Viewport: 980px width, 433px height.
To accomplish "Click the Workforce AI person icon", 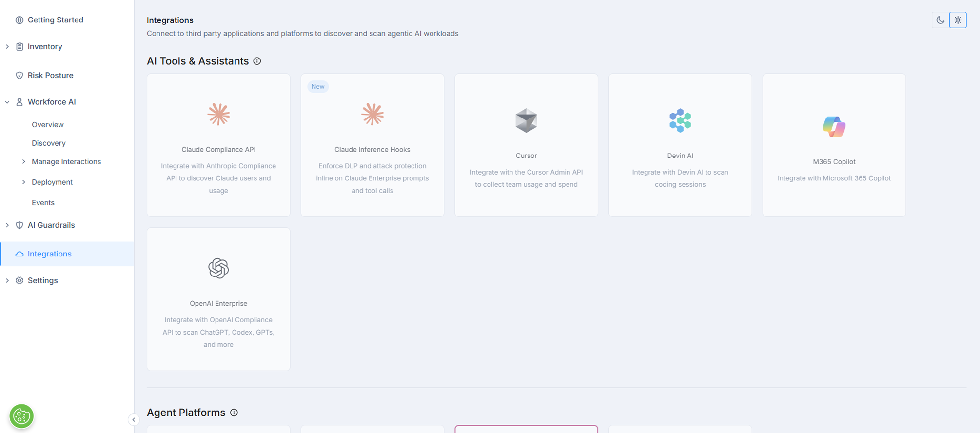I will (x=20, y=102).
